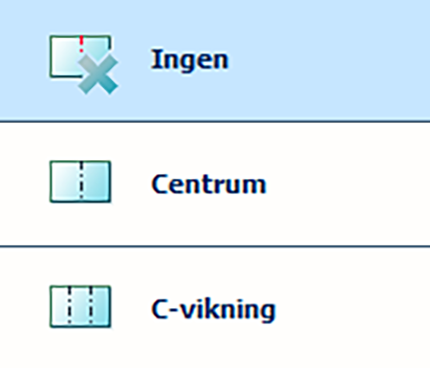Select the Ingen menu option

(x=215, y=60)
